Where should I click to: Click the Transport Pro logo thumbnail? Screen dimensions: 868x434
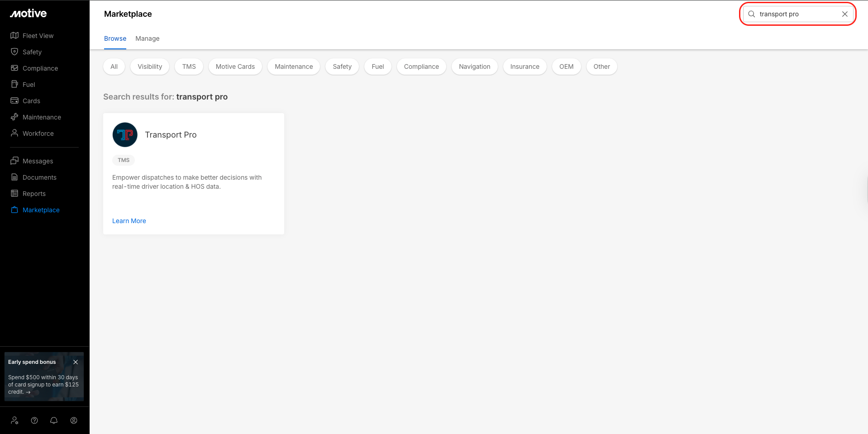pyautogui.click(x=125, y=135)
